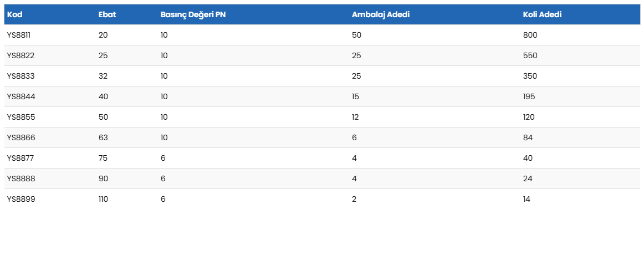Image resolution: width=644 pixels, height=255 pixels.
Task: Click product code YS8855
Action: [20, 117]
